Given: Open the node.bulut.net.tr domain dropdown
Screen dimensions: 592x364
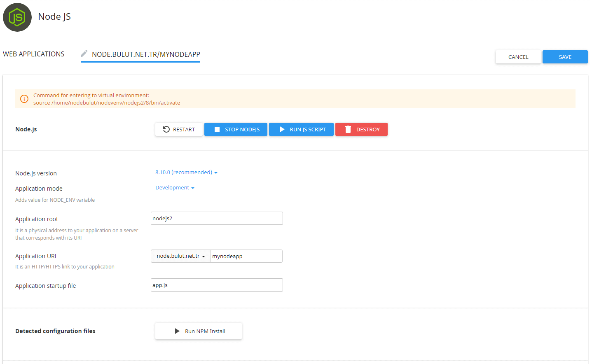Looking at the screenshot, I should 181,256.
